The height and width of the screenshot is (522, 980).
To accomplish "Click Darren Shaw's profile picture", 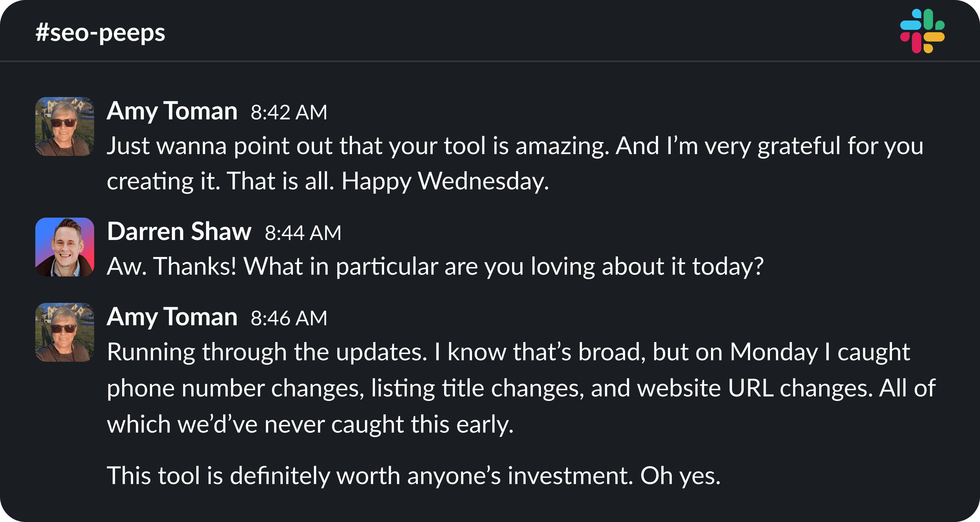I will [x=65, y=247].
